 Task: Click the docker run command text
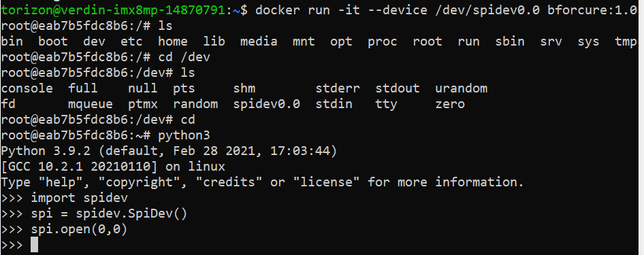click(446, 10)
